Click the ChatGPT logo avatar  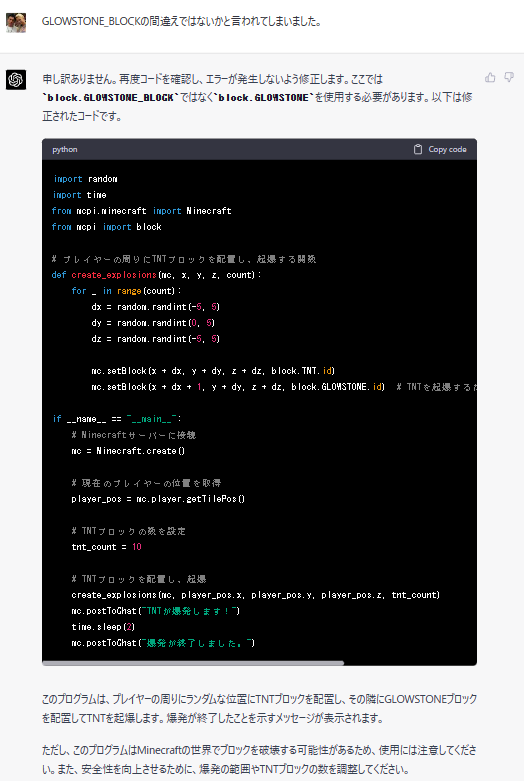[16, 79]
